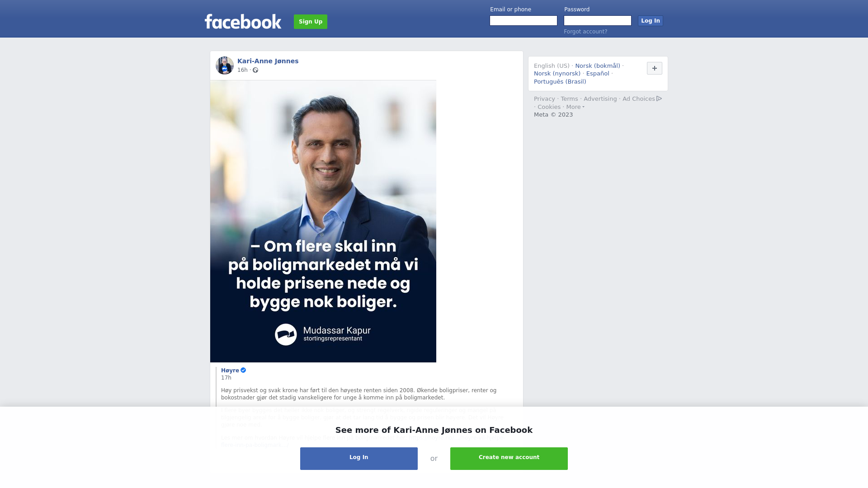
Task: Click the header Log In button
Action: [x=651, y=21]
